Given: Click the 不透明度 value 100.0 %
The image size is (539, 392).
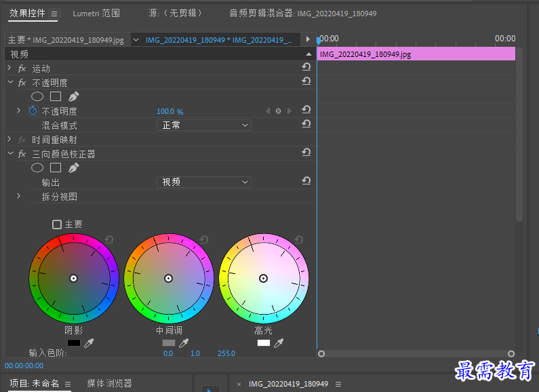Looking at the screenshot, I should click(169, 111).
